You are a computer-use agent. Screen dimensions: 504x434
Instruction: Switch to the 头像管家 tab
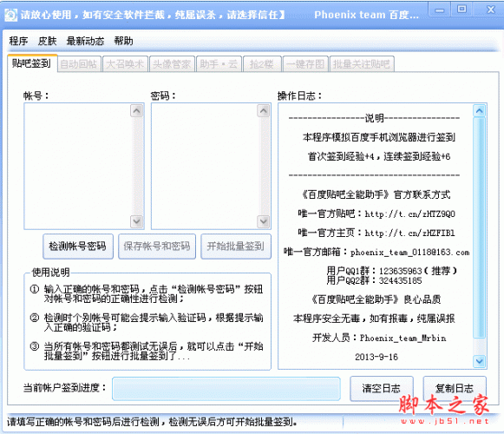172,64
